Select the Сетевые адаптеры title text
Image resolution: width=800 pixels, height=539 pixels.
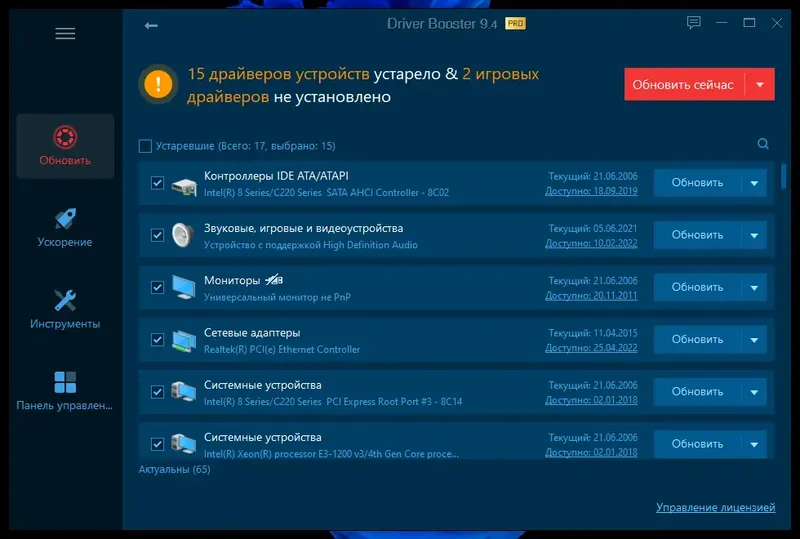point(252,333)
